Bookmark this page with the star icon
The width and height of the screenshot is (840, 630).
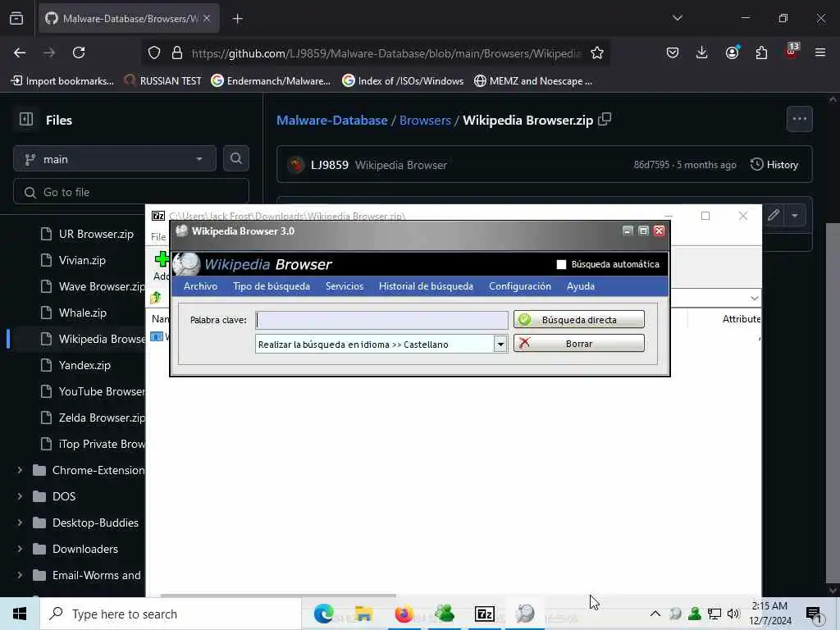coord(597,52)
